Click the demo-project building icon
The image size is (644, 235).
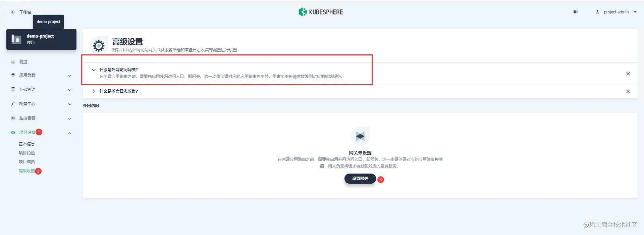16,39
